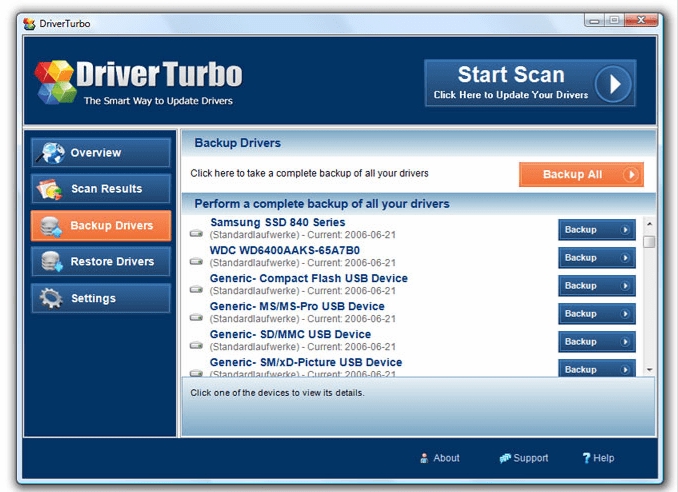Click the Backup Drivers database icon

[51, 226]
